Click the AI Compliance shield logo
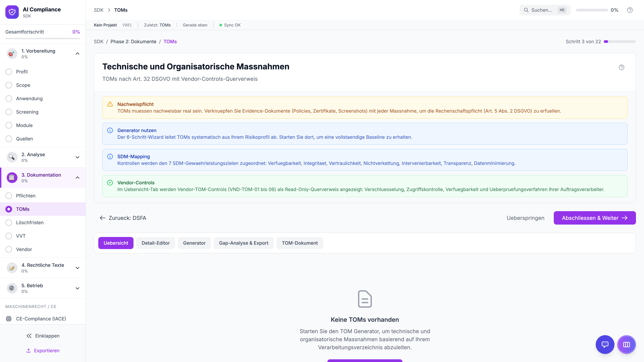The height and width of the screenshot is (362, 644). point(12,12)
